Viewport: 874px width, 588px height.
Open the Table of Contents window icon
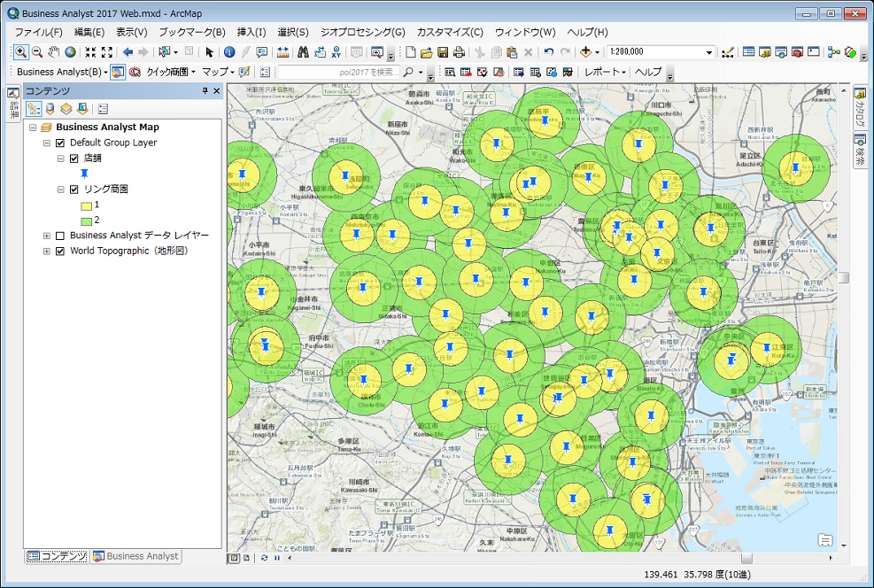pyautogui.click(x=748, y=52)
